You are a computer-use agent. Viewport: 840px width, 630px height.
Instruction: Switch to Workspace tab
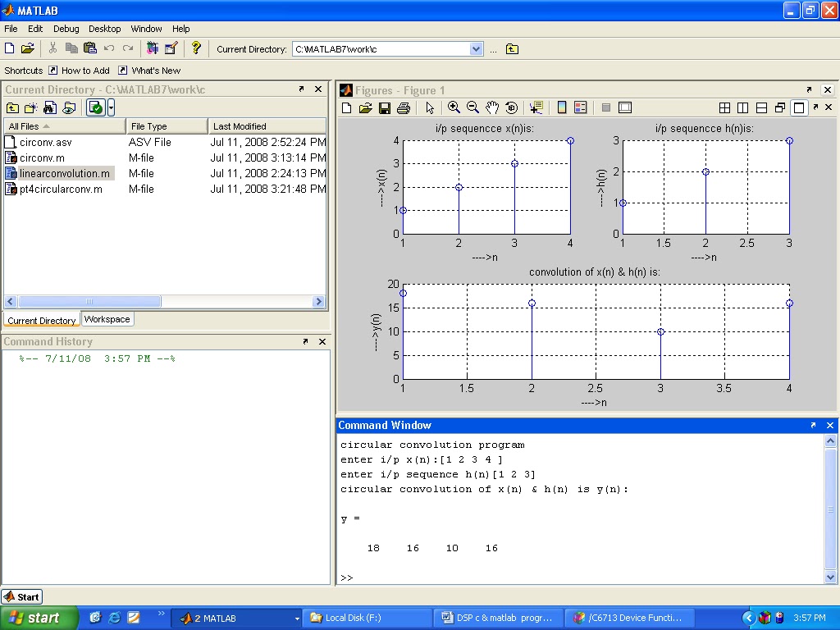point(107,319)
